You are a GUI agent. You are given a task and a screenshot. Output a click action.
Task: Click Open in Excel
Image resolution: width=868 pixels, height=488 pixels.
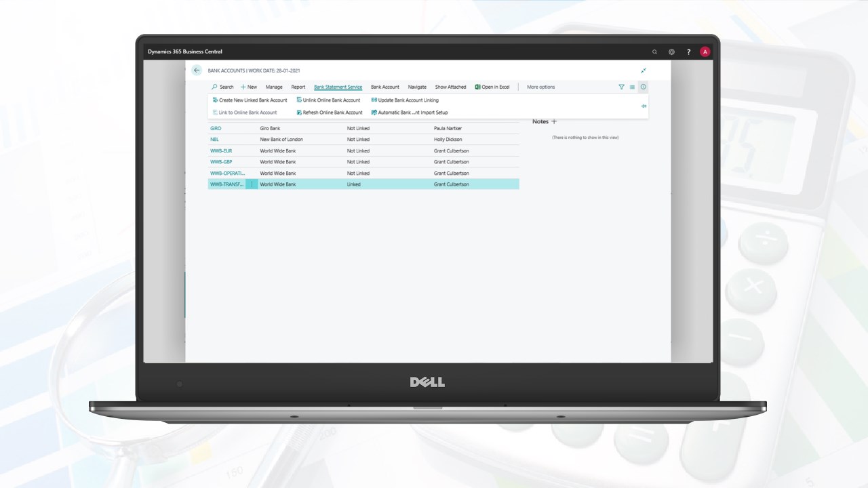492,87
